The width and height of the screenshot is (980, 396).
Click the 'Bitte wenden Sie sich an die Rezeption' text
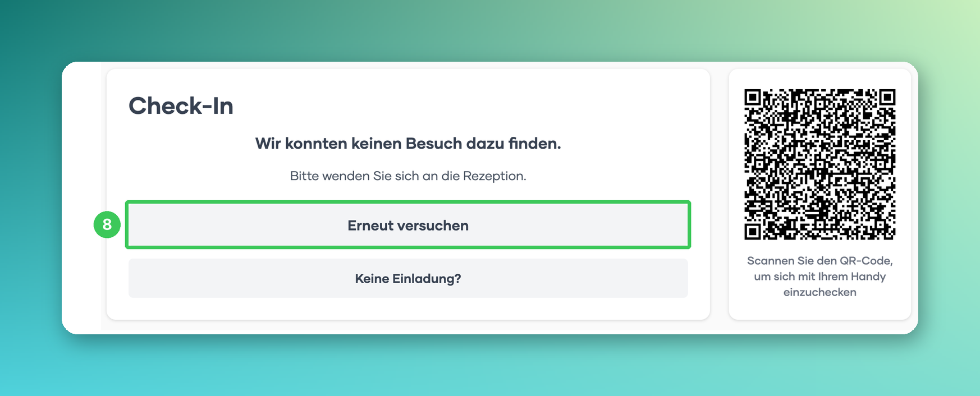point(408,176)
